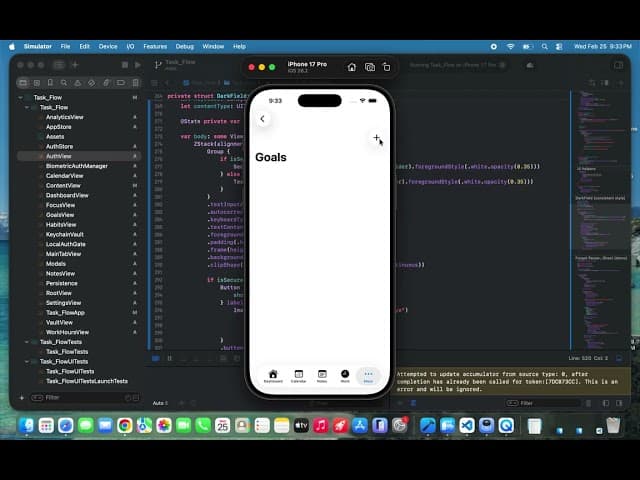Collapse the Task_Flow root project in navigator
Viewport: 640px width, 480px height.
[21, 98]
